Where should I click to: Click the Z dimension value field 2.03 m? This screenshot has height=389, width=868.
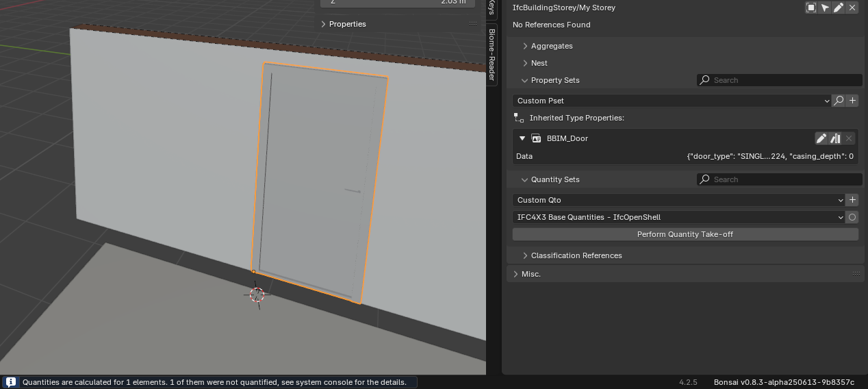[398, 3]
